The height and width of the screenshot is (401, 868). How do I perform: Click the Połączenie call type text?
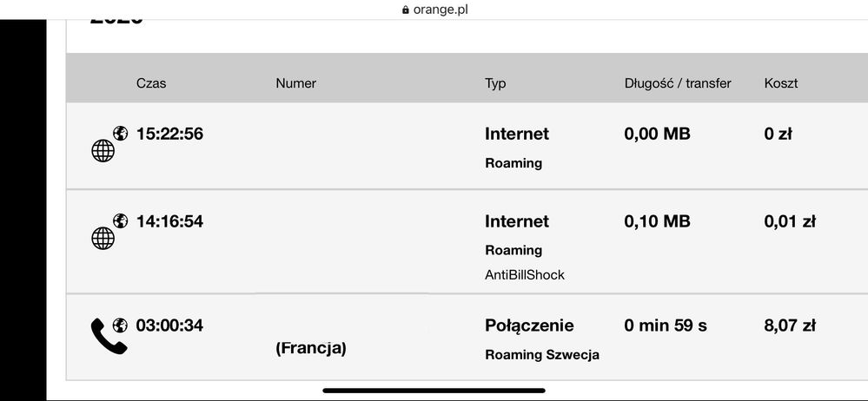coord(529,325)
